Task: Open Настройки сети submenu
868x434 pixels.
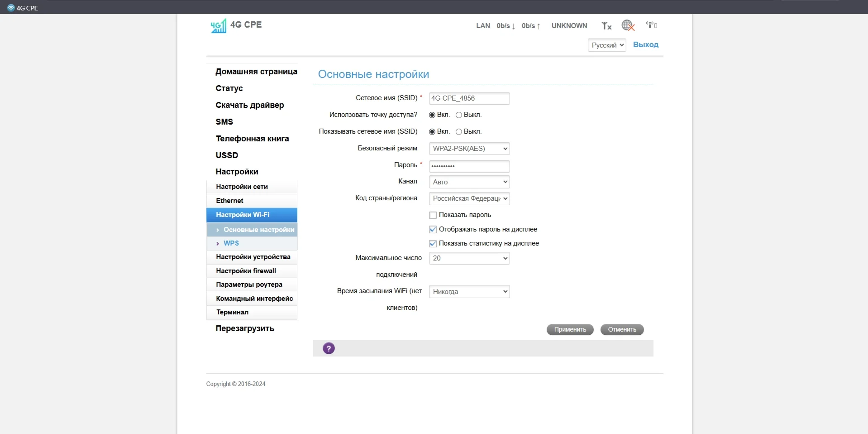Action: point(252,187)
